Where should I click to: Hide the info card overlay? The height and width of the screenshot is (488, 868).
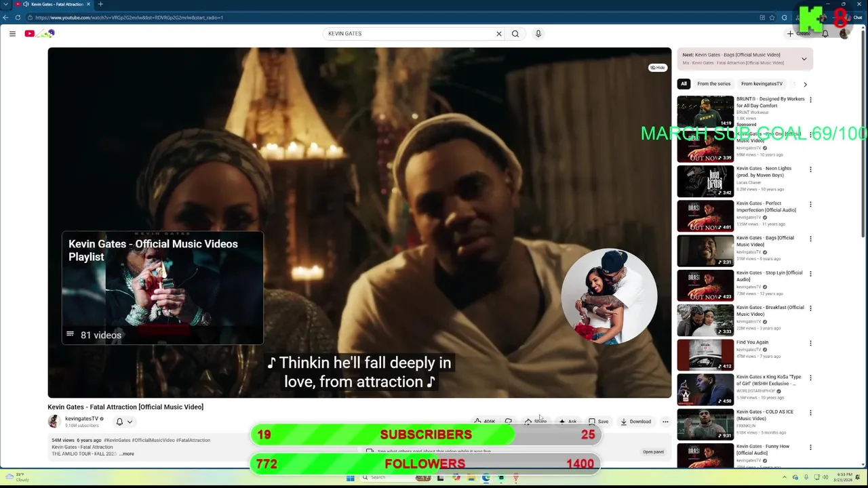click(x=658, y=68)
